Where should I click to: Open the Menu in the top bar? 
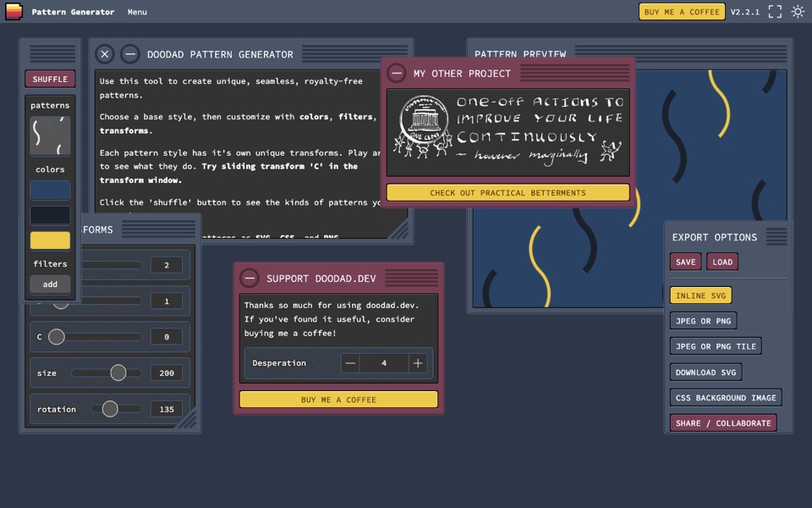tap(137, 12)
